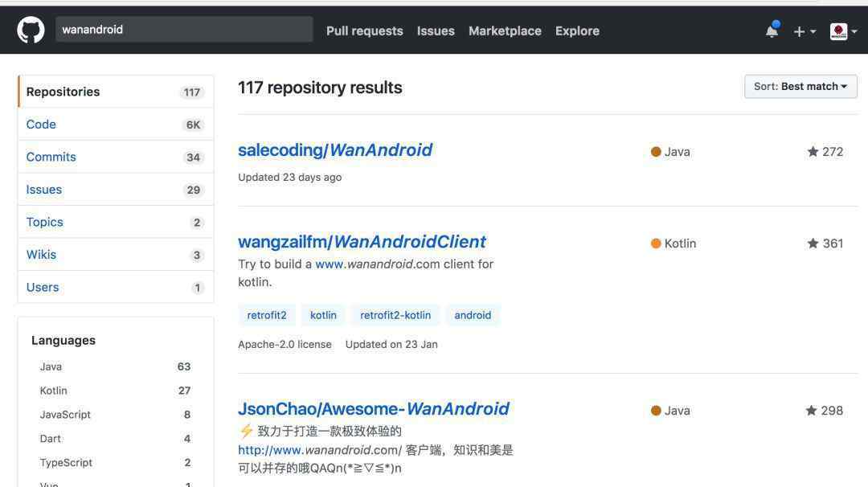Open Explore in the top navigation

tap(577, 31)
